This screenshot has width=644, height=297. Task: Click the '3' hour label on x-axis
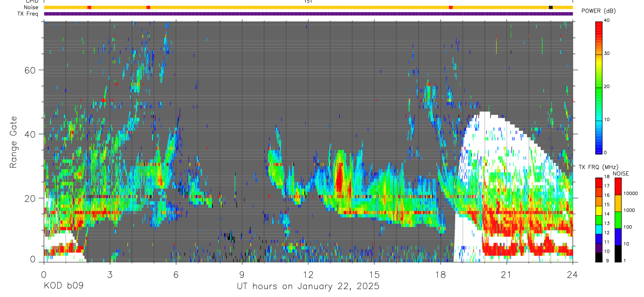pos(110,274)
